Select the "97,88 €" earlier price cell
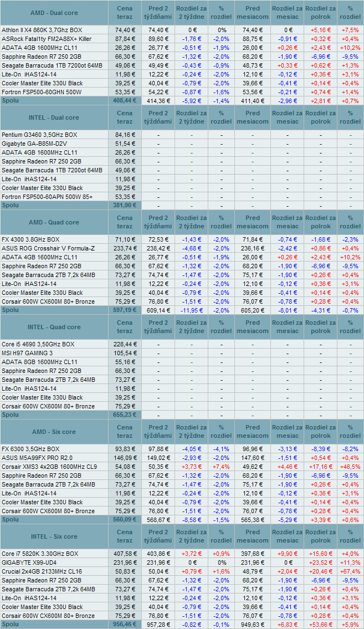Viewport: 364px width, 629px height. pyautogui.click(x=159, y=449)
